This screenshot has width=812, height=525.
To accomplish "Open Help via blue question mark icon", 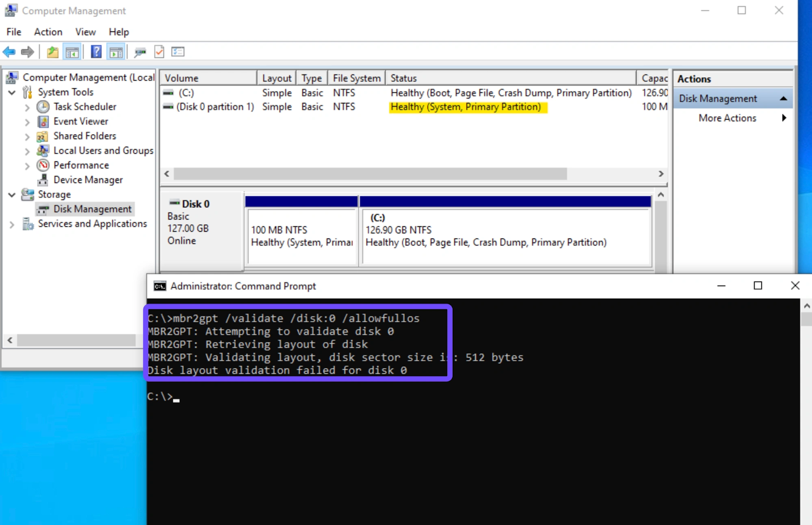I will (96, 52).
